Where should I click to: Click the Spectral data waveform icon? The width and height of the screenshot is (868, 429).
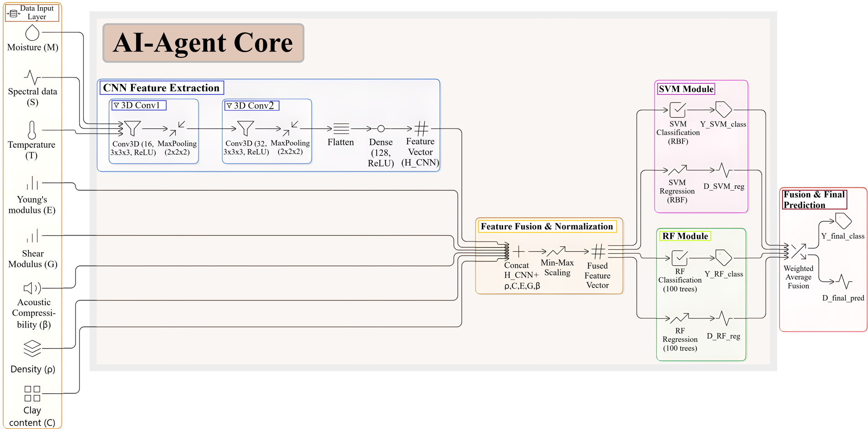pyautogui.click(x=32, y=77)
